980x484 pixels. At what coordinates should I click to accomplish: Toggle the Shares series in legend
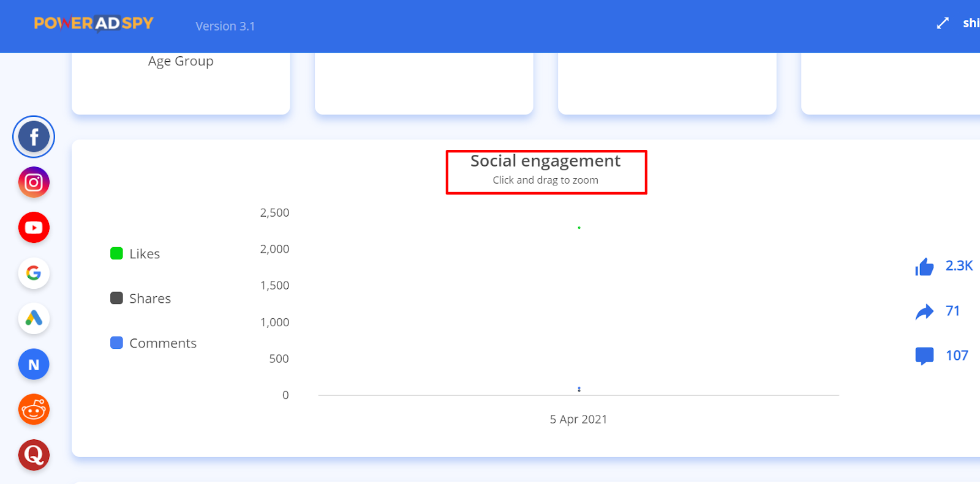[140, 299]
